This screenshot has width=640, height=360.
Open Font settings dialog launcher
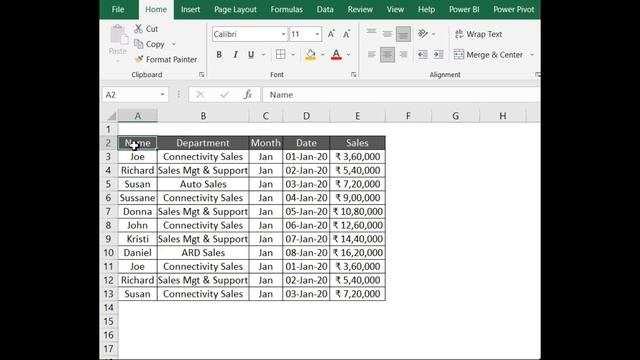point(353,75)
